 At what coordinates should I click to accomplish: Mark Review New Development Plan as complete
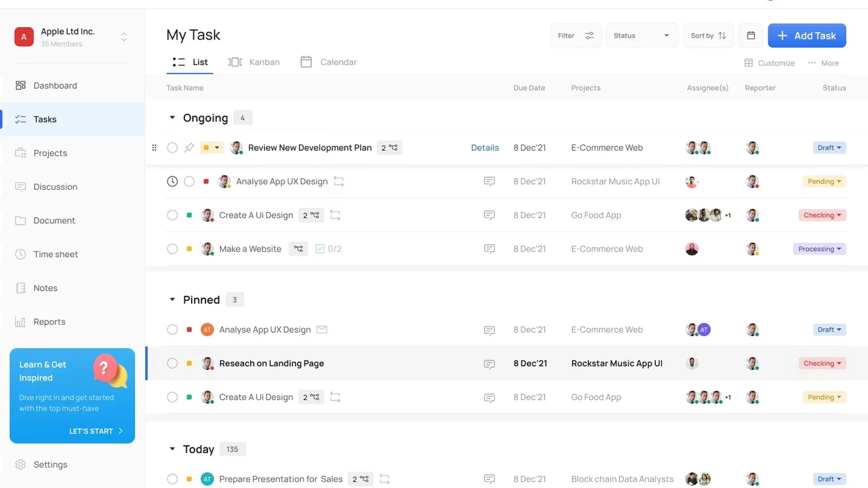(172, 147)
